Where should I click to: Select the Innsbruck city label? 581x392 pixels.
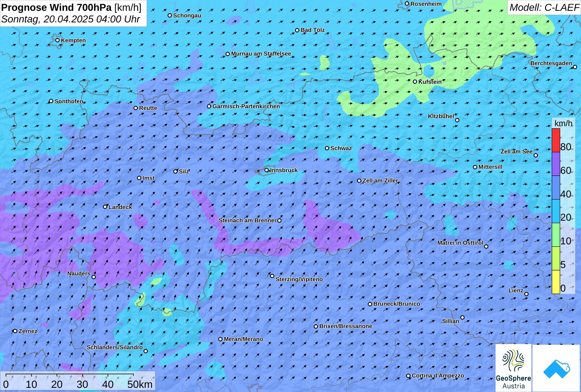pyautogui.click(x=284, y=170)
